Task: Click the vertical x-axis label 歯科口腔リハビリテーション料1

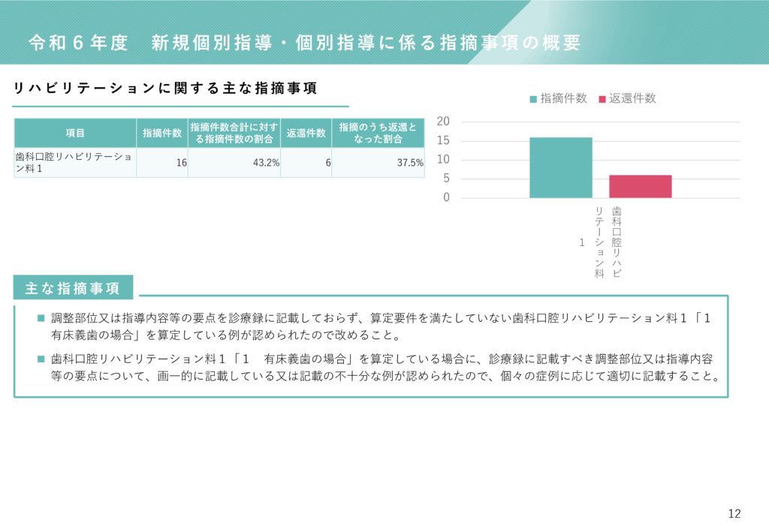Action: tap(602, 242)
